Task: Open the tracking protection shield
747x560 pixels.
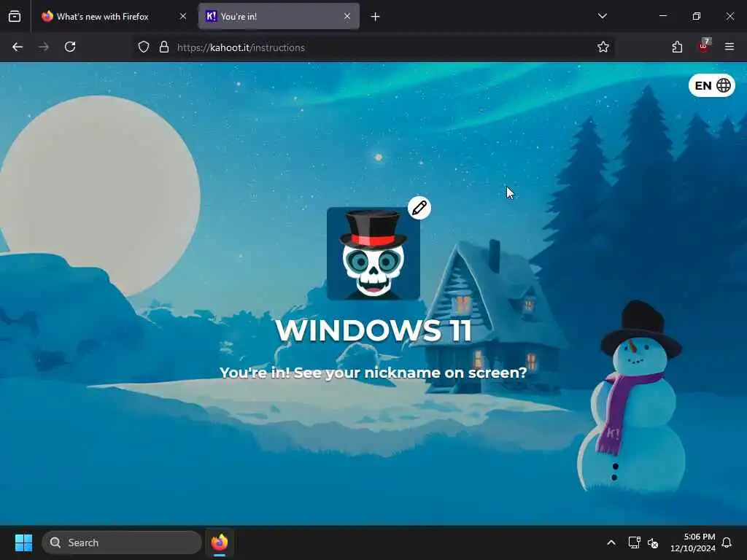Action: [144, 47]
